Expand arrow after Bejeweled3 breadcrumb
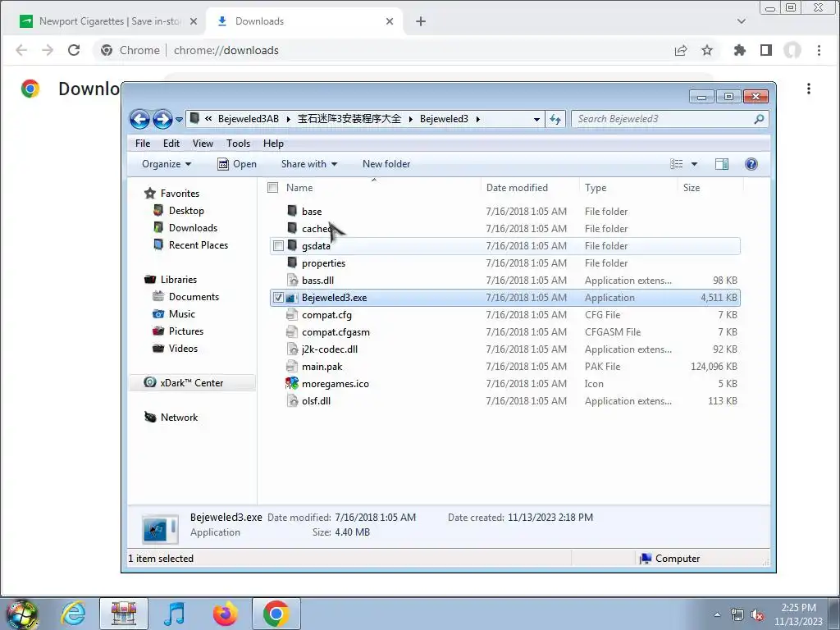Viewport: 840px width, 630px height. tap(478, 119)
